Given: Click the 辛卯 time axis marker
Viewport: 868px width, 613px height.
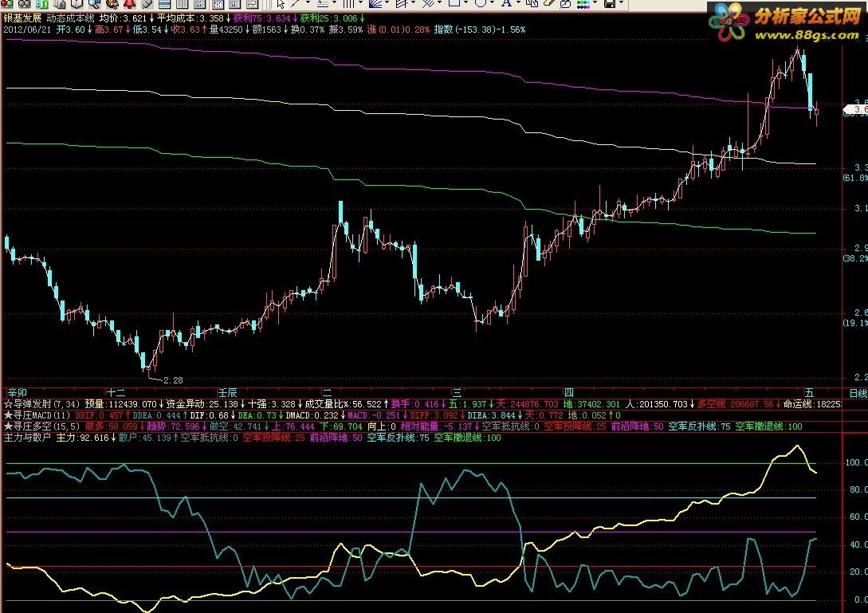Looking at the screenshot, I should (x=18, y=393).
